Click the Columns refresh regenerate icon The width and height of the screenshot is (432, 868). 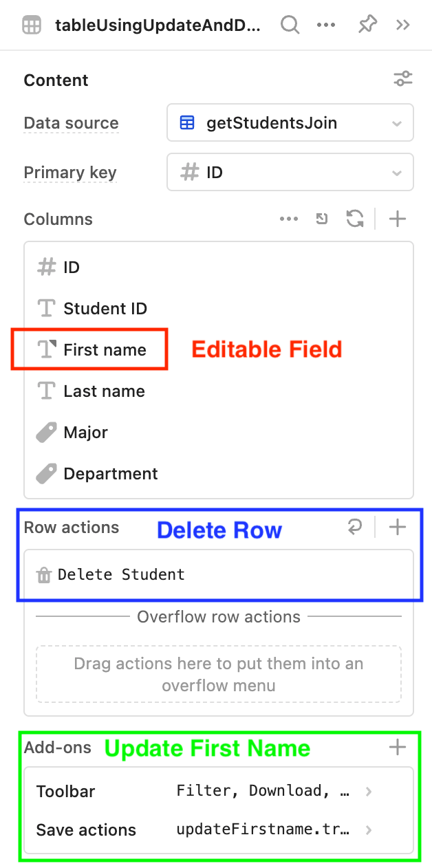coord(355,219)
